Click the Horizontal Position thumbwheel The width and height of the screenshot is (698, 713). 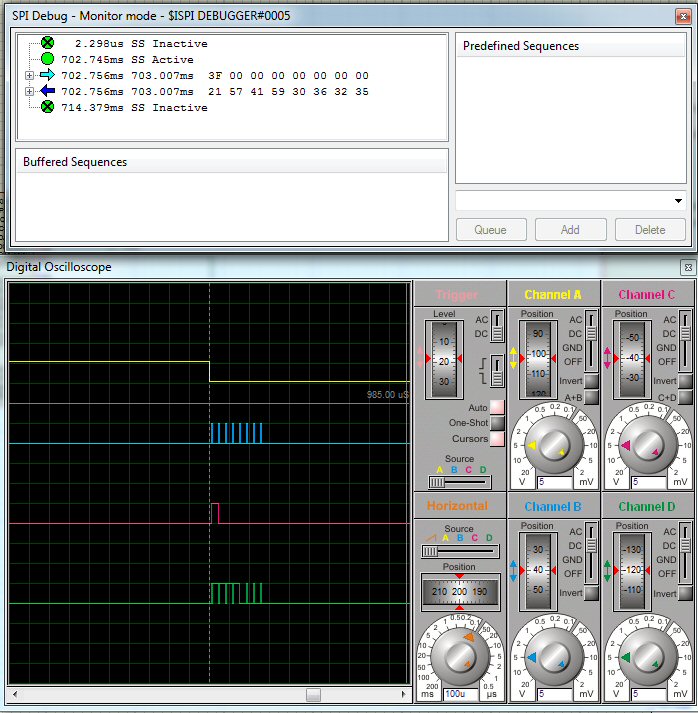pos(459,591)
